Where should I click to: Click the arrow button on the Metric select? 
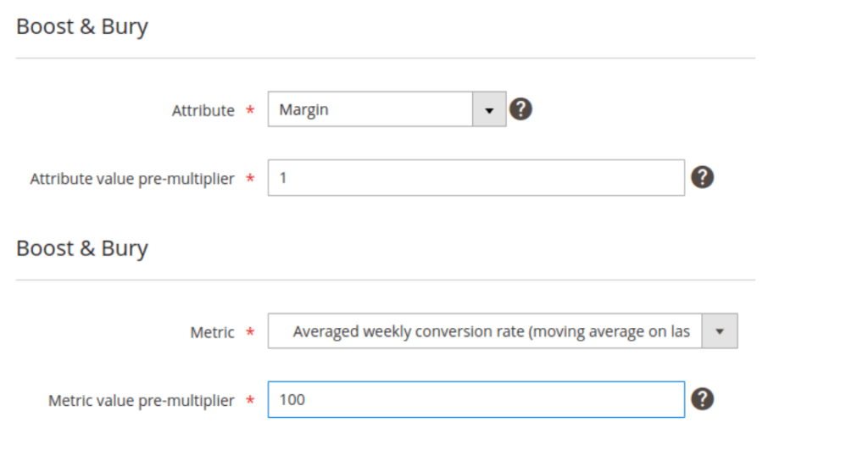[x=720, y=331]
